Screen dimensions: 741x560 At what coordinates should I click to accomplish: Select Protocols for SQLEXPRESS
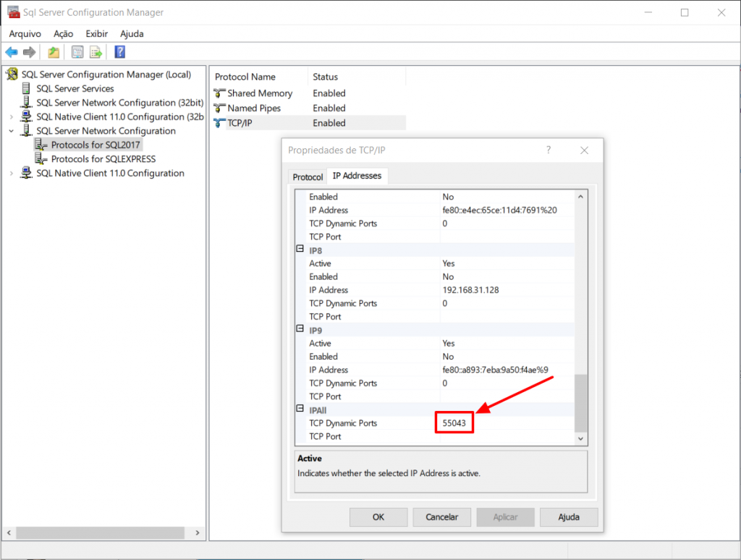point(103,158)
